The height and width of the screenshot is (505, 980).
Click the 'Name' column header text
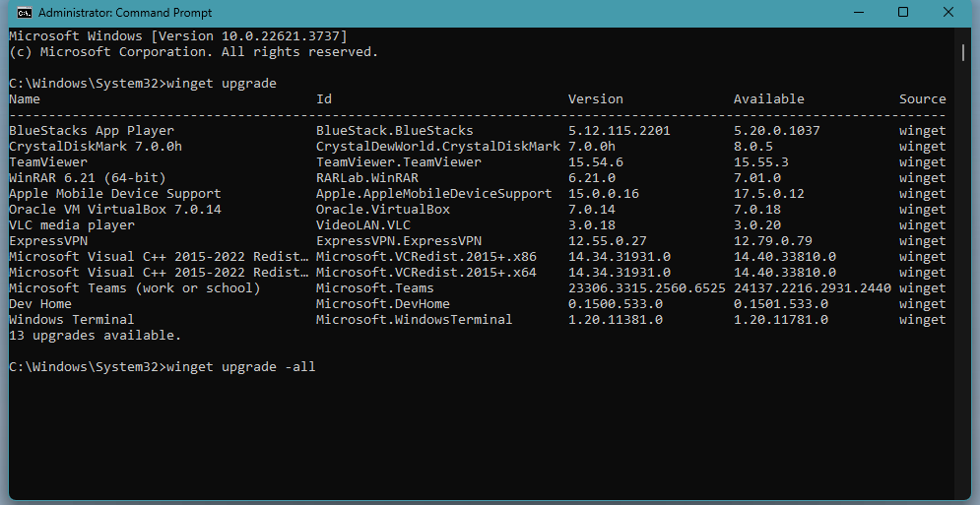click(x=25, y=99)
